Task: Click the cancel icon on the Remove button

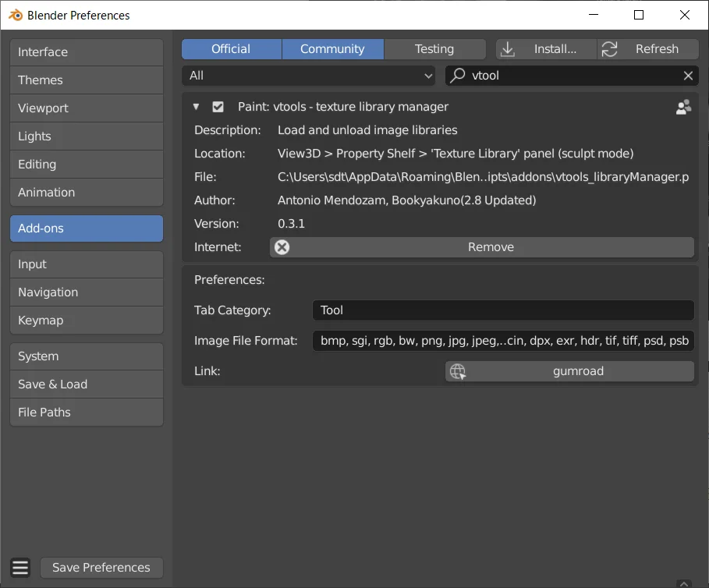Action: (x=281, y=247)
